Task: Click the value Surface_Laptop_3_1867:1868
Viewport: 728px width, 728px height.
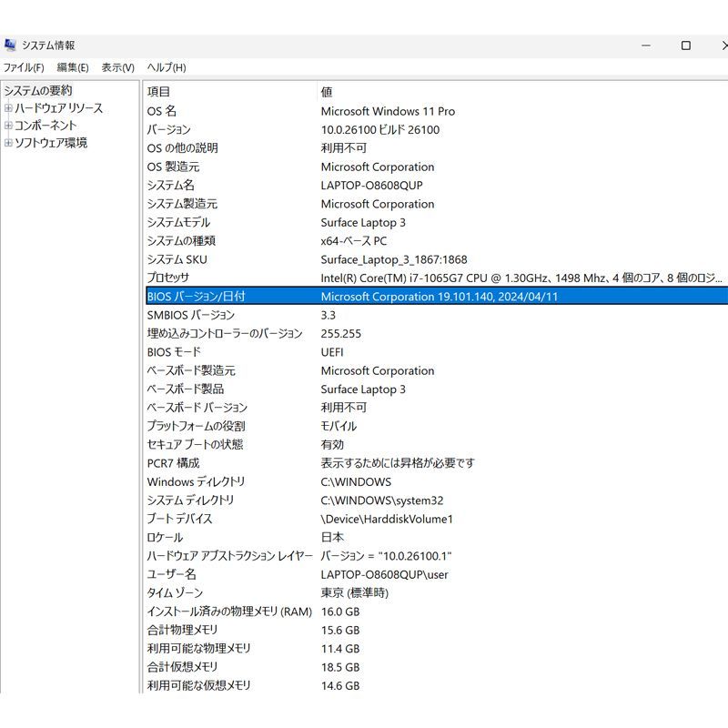Action: click(394, 259)
